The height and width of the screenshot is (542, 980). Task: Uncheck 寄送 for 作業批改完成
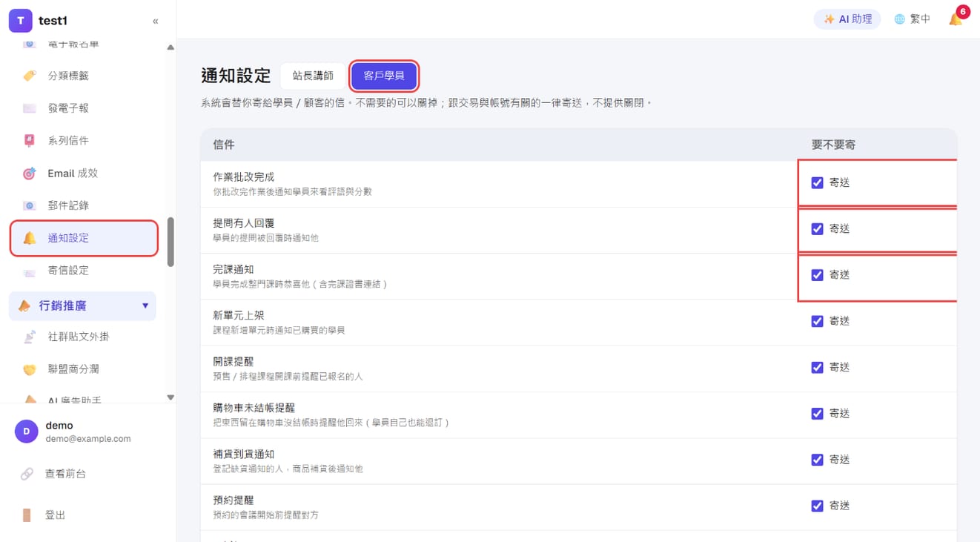817,182
